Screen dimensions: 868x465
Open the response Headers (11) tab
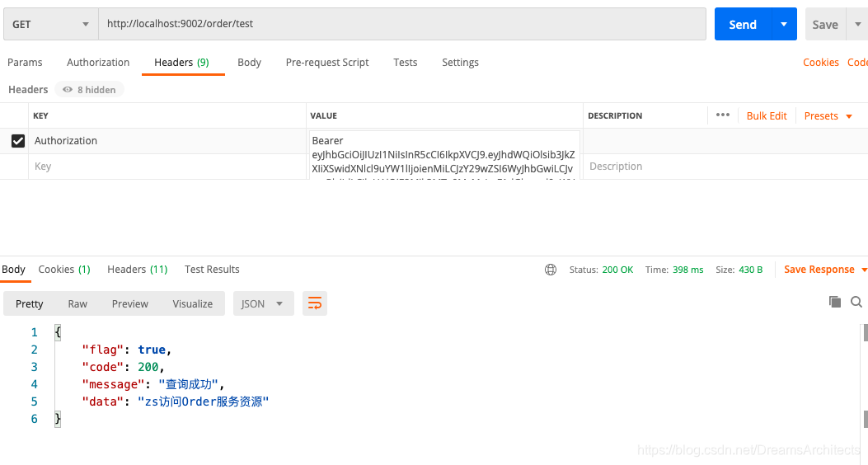pyautogui.click(x=138, y=270)
